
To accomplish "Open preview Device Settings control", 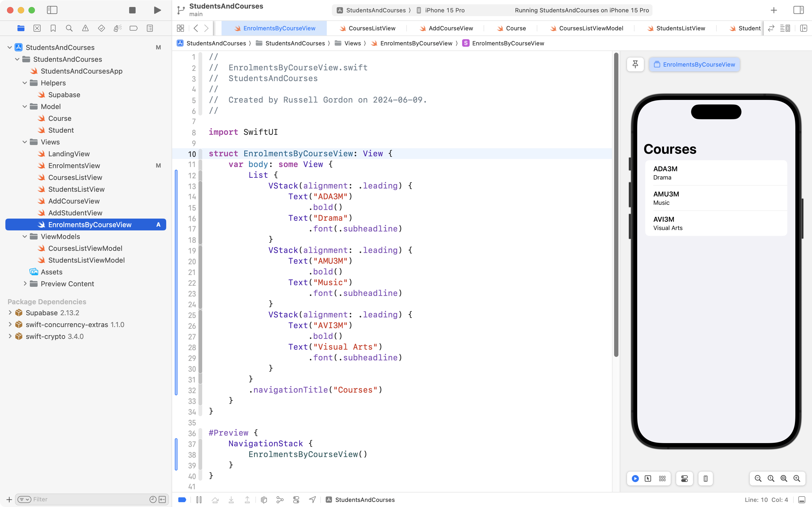I will pos(684,479).
